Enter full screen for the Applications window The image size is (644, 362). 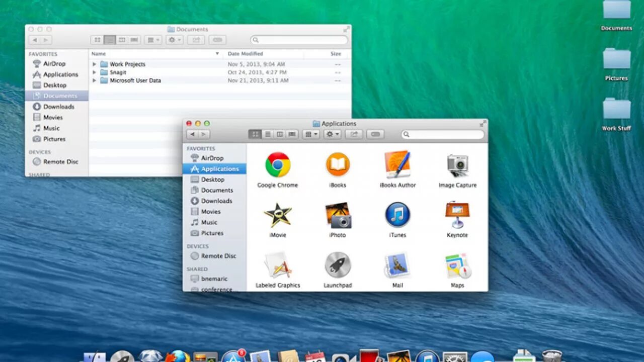click(483, 123)
